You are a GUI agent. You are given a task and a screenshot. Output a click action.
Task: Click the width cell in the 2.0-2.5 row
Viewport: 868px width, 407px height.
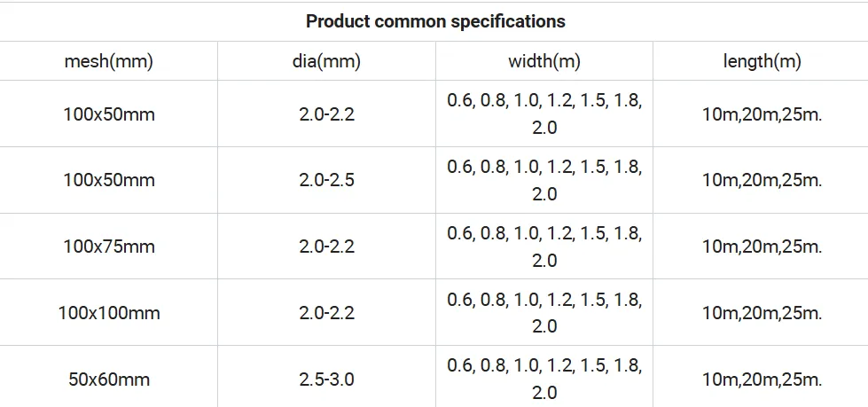tap(544, 180)
